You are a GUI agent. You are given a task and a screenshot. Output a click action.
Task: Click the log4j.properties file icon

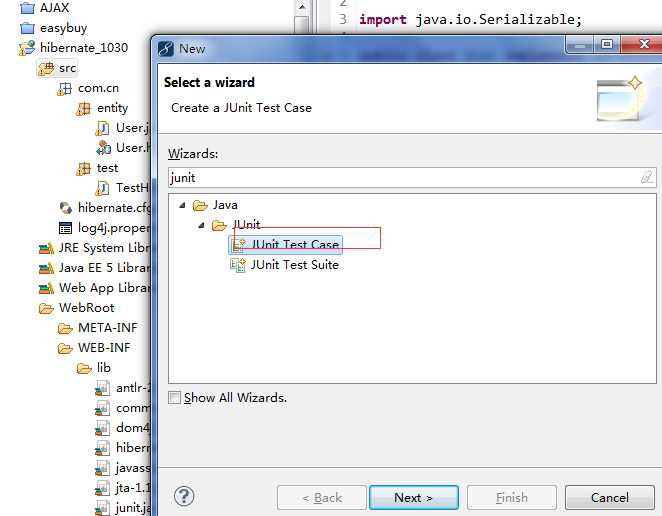tap(65, 228)
